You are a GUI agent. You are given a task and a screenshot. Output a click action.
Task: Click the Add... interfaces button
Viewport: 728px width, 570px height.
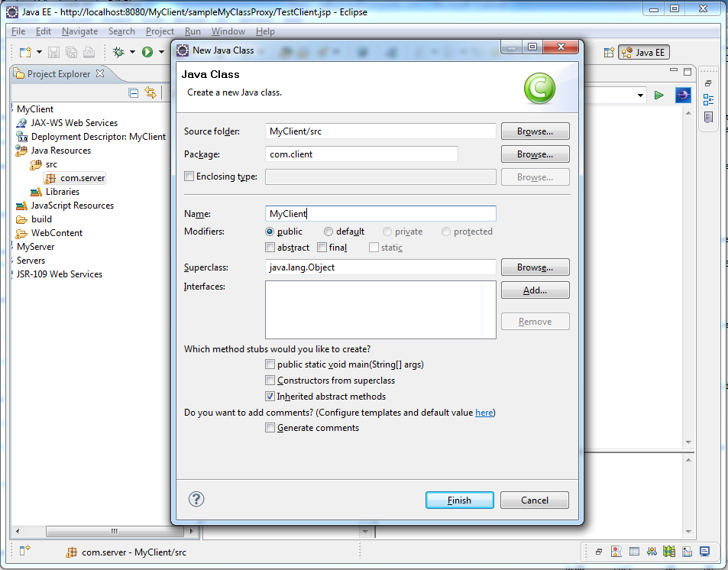[535, 290]
